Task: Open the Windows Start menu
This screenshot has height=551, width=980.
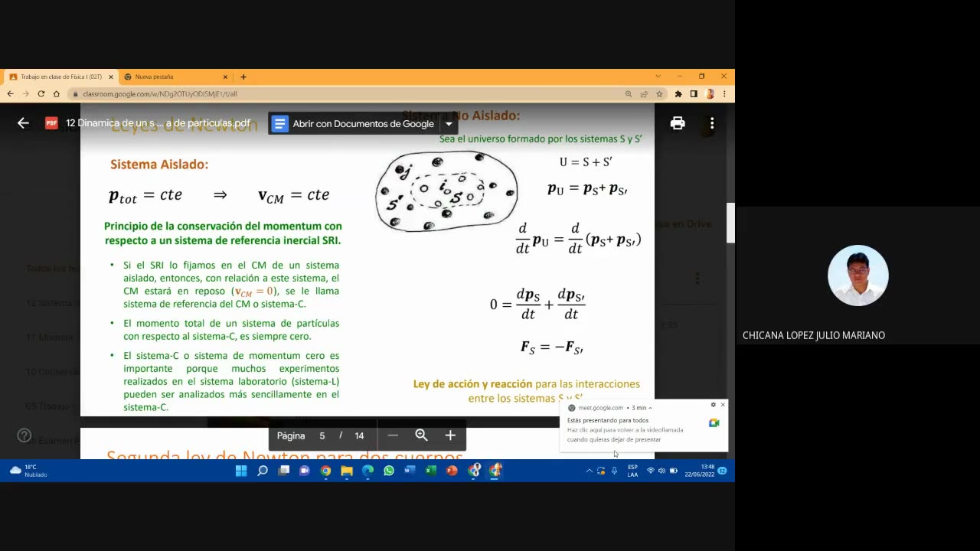Action: coord(241,471)
